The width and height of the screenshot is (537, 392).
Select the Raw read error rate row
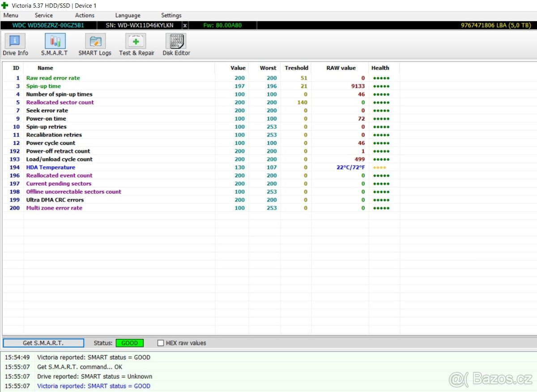click(x=201, y=78)
